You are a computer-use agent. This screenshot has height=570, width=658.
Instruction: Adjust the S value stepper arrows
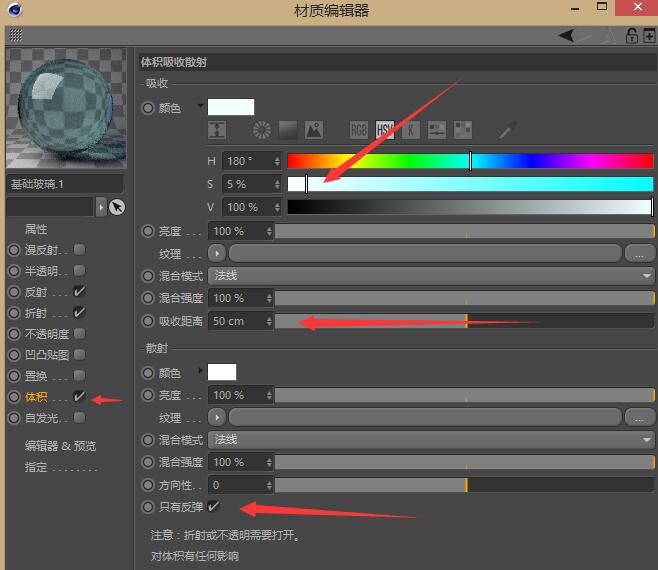(x=277, y=184)
